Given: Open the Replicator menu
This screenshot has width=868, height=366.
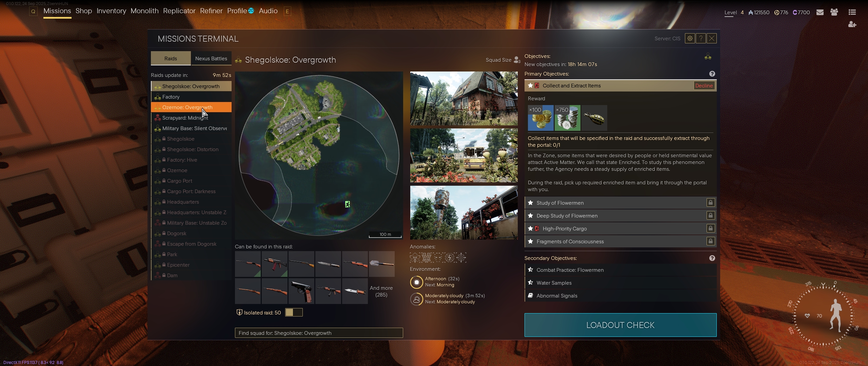Looking at the screenshot, I should [x=179, y=11].
